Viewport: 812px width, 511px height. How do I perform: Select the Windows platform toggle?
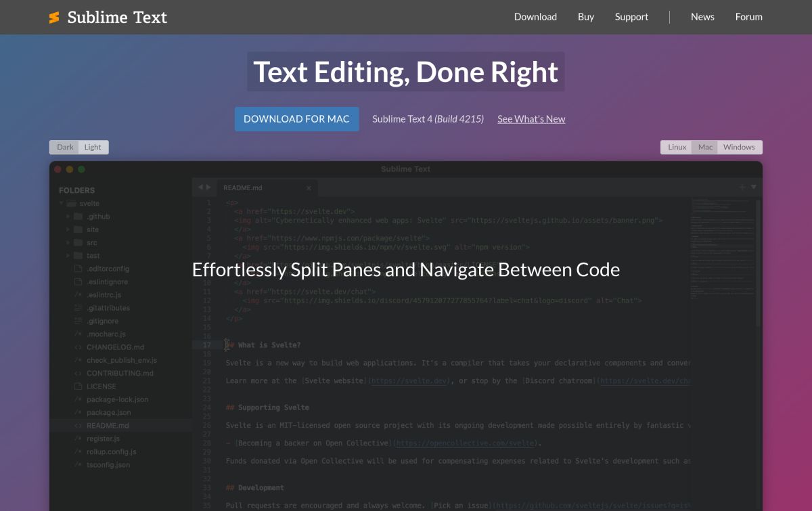click(x=739, y=147)
